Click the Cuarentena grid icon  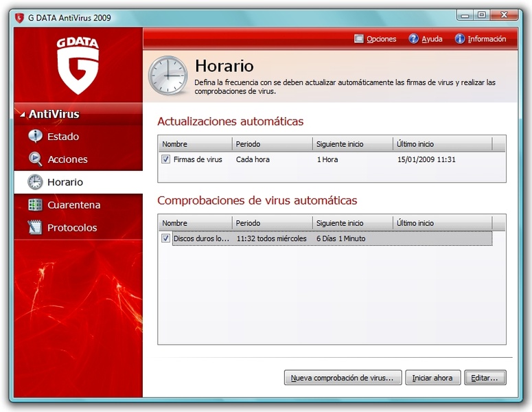[x=35, y=205]
